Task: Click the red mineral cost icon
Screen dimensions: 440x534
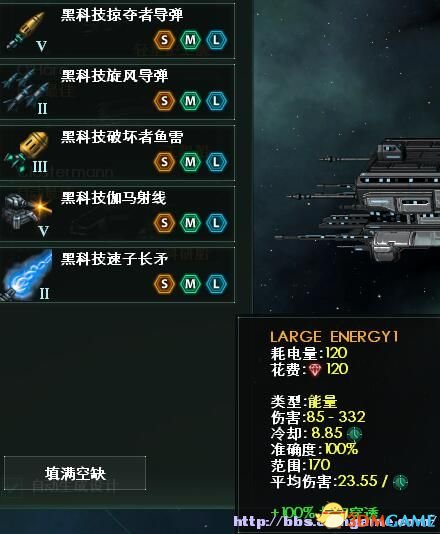Action: (x=315, y=370)
